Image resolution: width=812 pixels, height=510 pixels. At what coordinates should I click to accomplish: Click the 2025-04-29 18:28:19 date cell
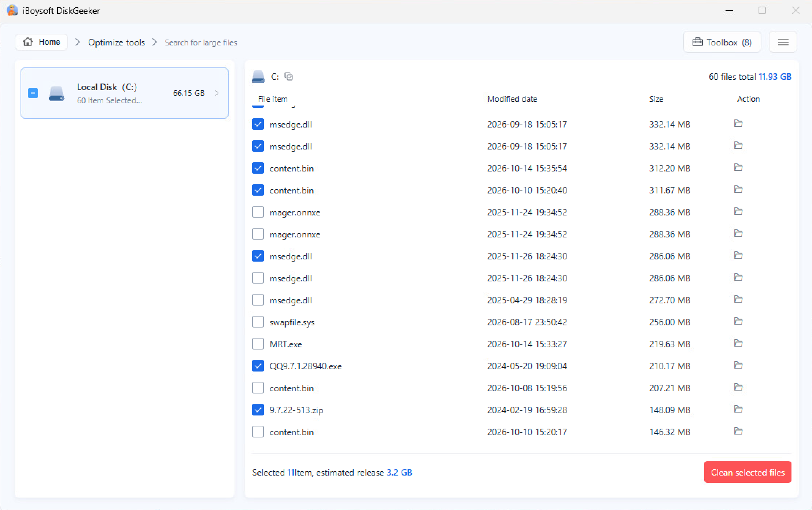coord(527,300)
